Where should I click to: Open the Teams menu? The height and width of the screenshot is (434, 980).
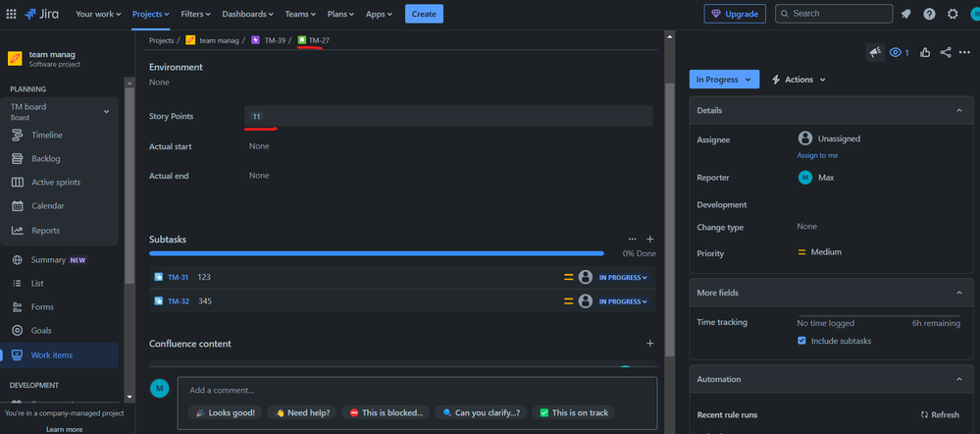click(300, 14)
